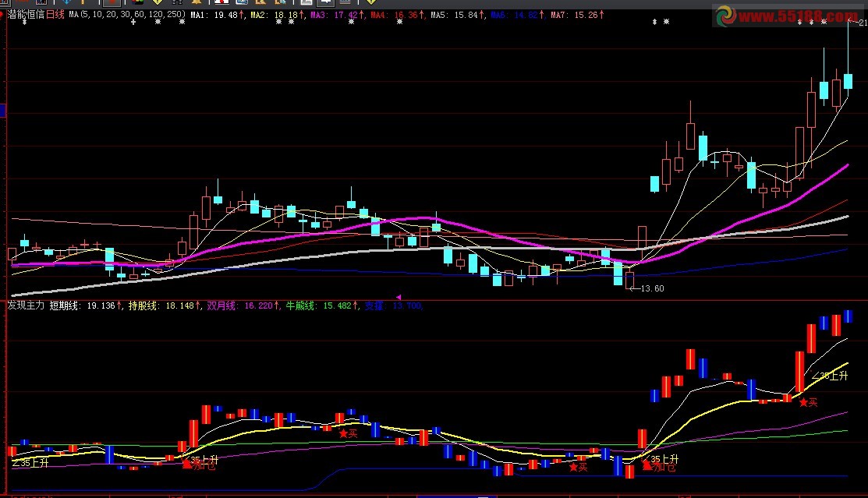Click the stock name 潜能恒信
This screenshot has height=498, width=868.
pyautogui.click(x=26, y=15)
